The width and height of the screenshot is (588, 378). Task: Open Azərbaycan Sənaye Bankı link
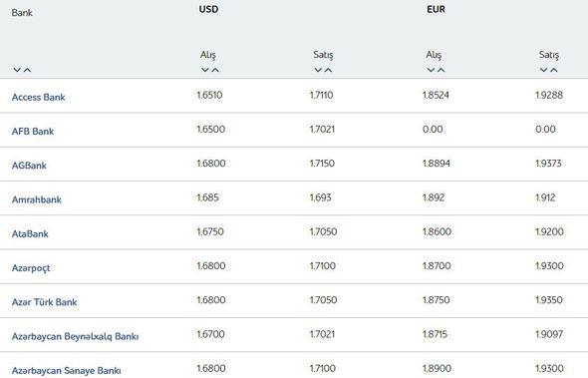point(67,370)
